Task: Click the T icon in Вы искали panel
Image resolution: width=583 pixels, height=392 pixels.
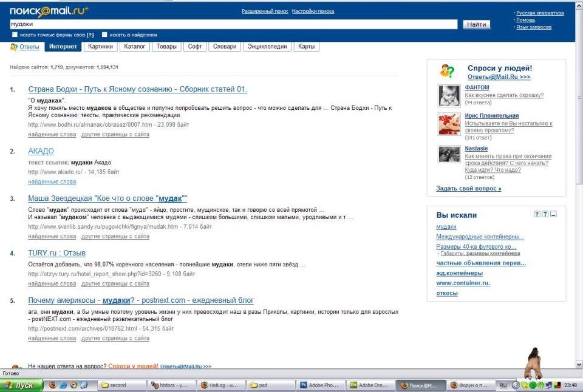Action: 545,214
